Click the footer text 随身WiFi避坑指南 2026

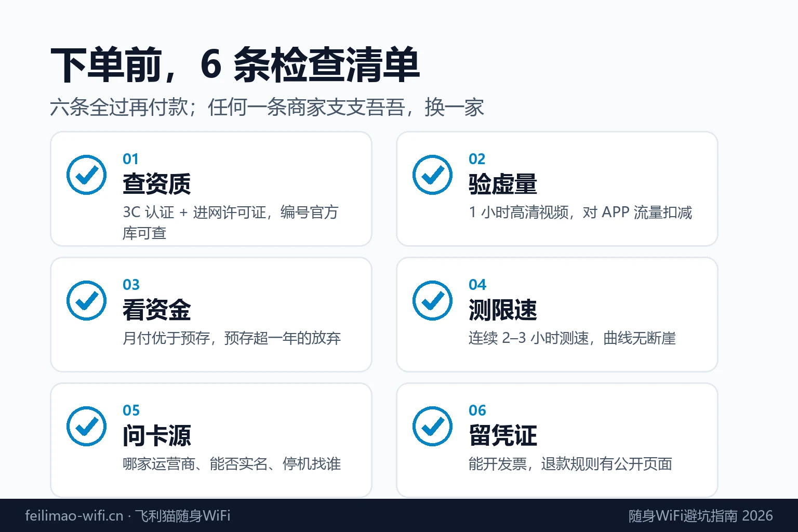(x=701, y=515)
